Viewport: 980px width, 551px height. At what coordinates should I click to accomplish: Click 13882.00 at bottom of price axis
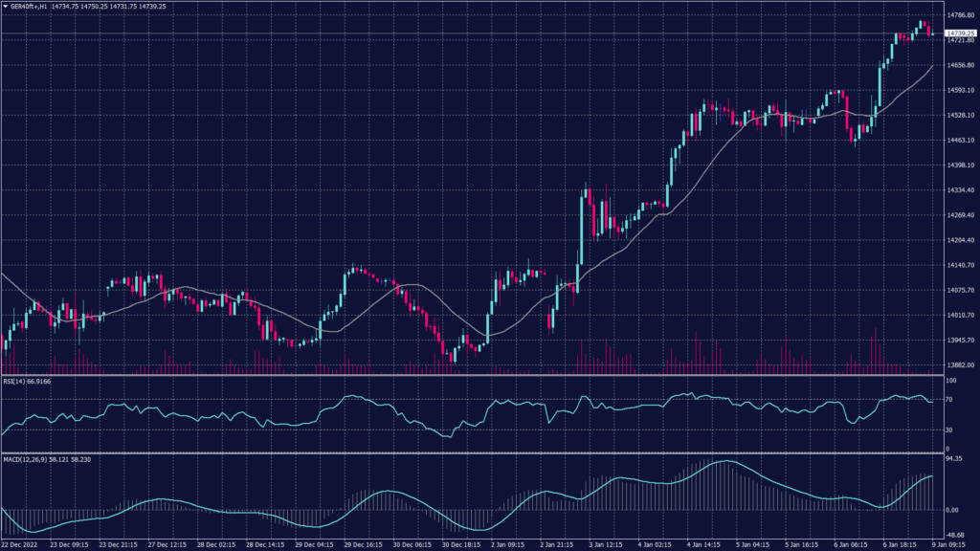point(957,364)
